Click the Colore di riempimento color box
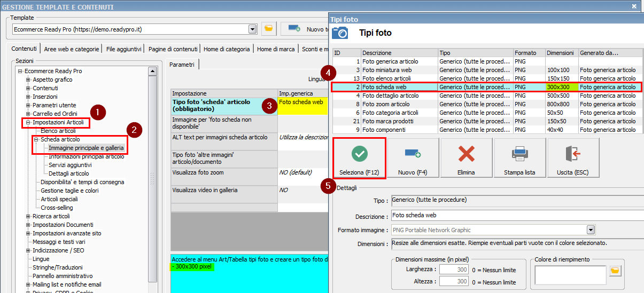Viewport: 644px width, 293px height. 570,275
